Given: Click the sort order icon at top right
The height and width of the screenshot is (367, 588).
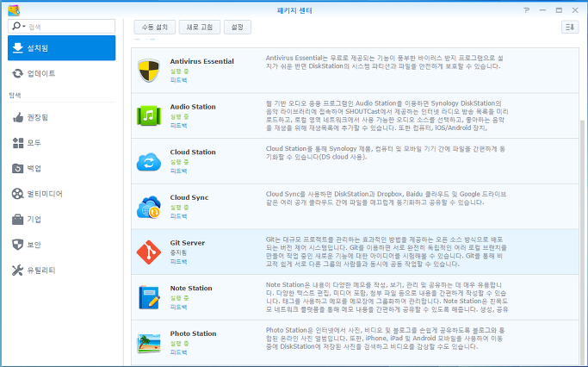Looking at the screenshot, I should [x=570, y=27].
